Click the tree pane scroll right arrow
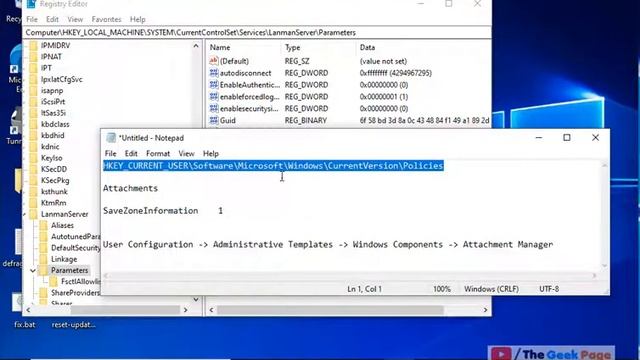The height and width of the screenshot is (360, 640). coord(186,310)
